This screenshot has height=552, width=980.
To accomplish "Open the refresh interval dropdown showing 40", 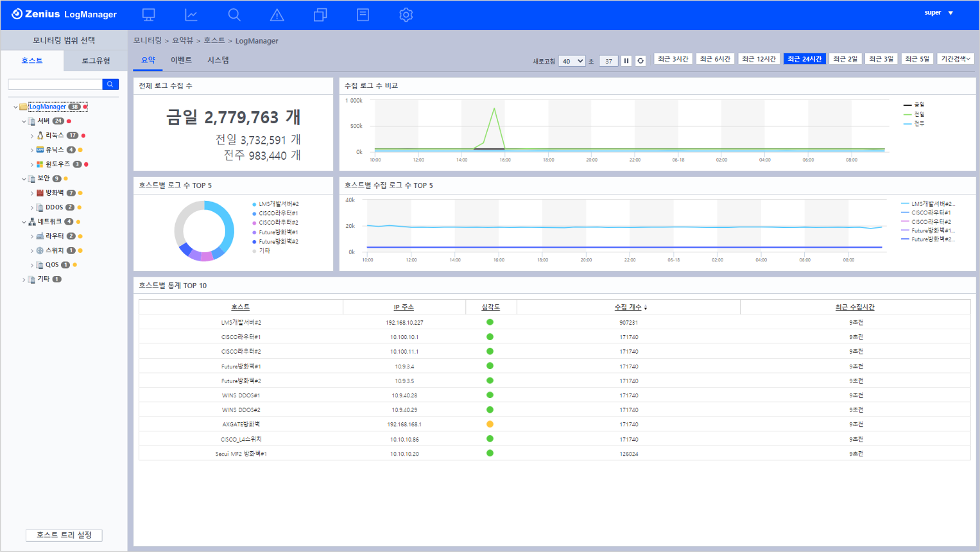I will 571,61.
